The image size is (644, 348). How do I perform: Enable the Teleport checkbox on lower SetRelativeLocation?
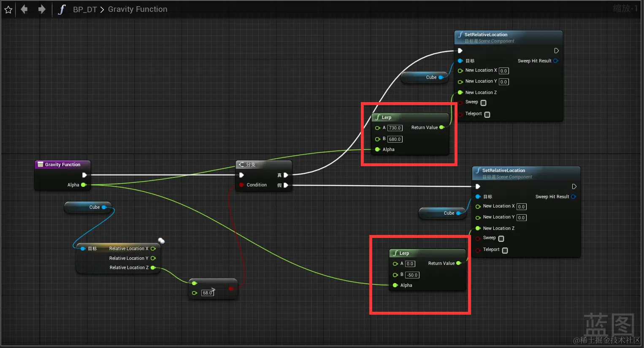click(505, 251)
